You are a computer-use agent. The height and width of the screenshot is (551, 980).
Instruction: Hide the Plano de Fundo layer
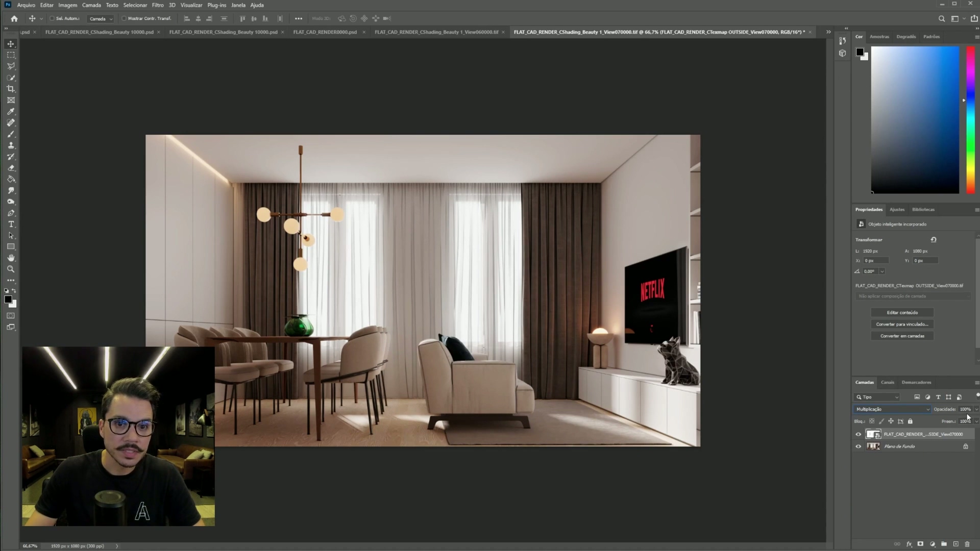click(858, 446)
